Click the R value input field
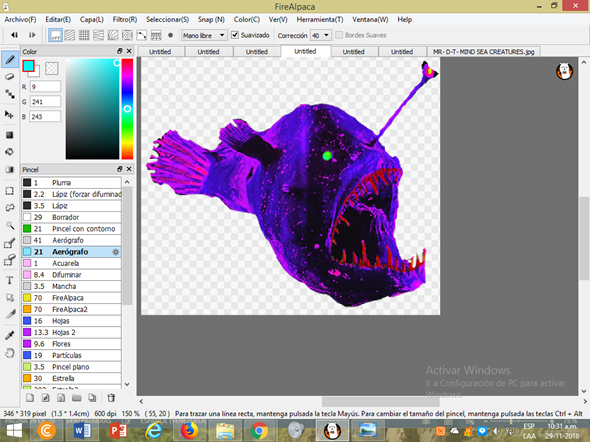 pyautogui.click(x=45, y=87)
